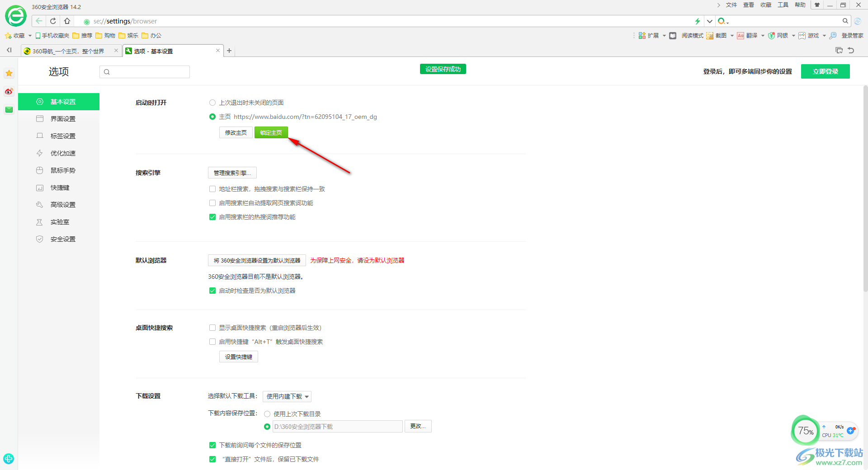Expand the 游戏 dropdown arrow

824,36
